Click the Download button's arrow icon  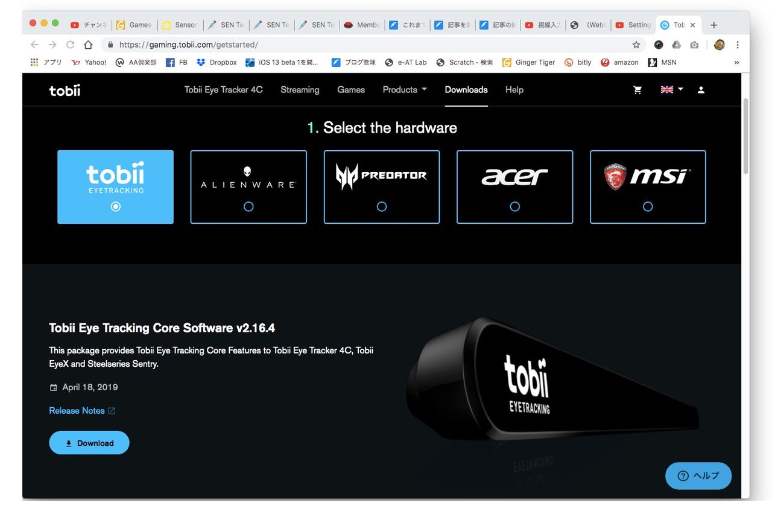(x=69, y=442)
